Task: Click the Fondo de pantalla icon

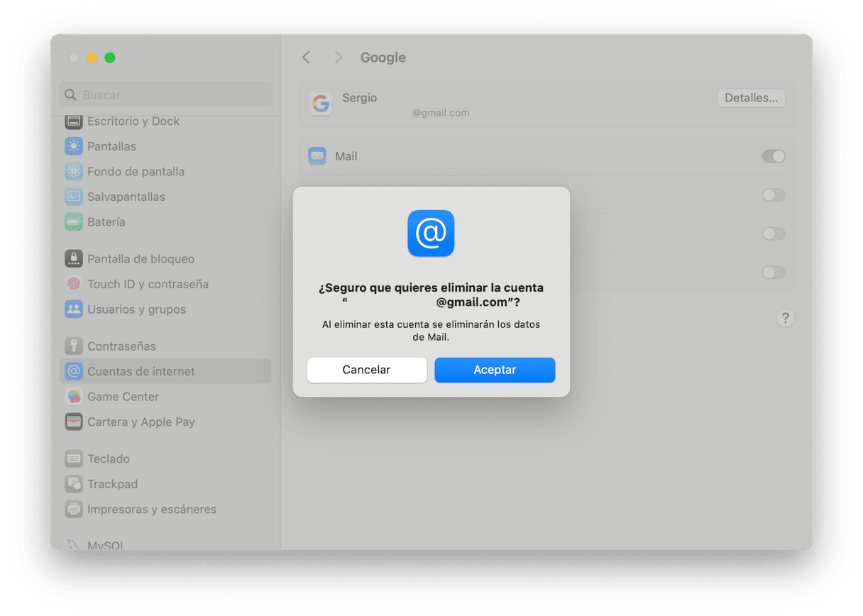Action: click(x=74, y=172)
